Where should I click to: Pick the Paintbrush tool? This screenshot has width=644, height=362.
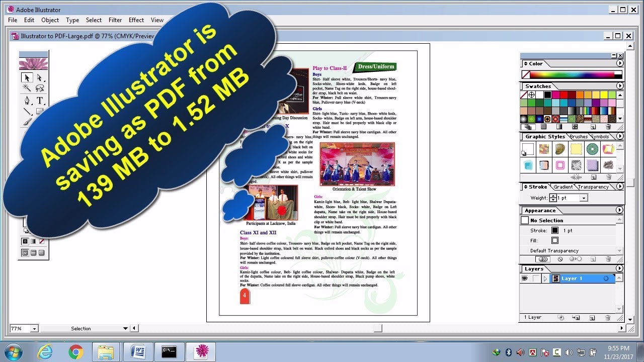pyautogui.click(x=27, y=122)
